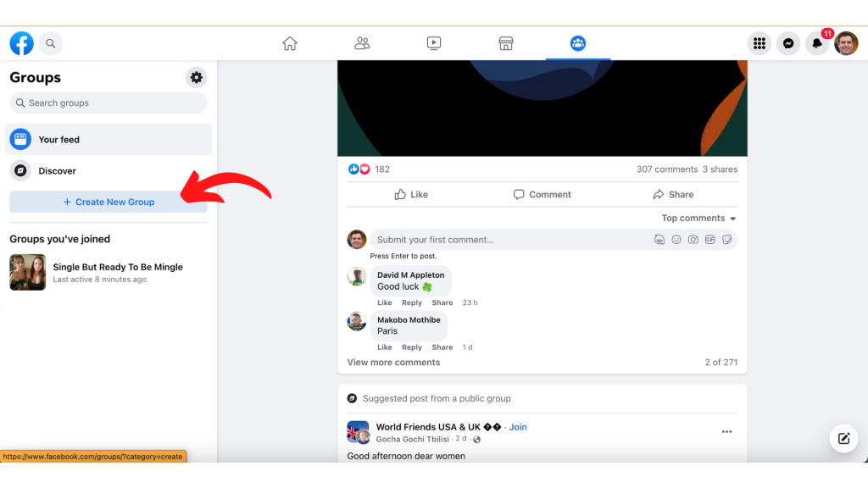Select Your feed in sidebar
This screenshot has width=868, height=488.
click(108, 140)
